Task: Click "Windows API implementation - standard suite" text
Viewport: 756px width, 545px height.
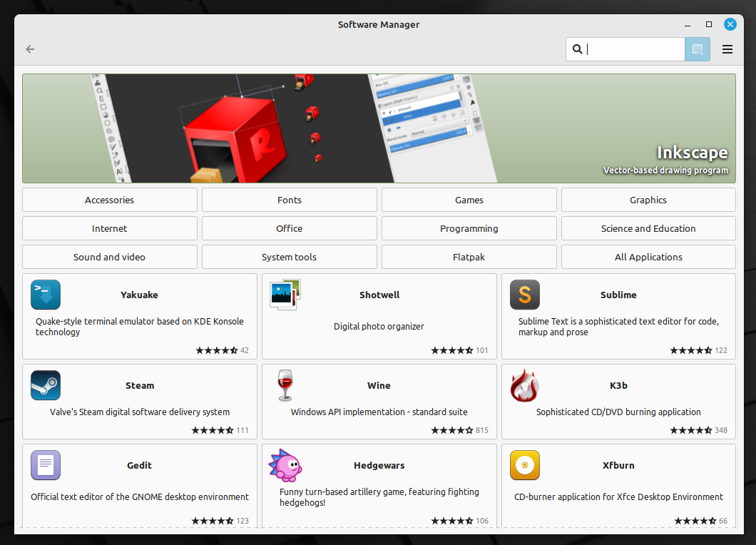Action: click(x=379, y=412)
